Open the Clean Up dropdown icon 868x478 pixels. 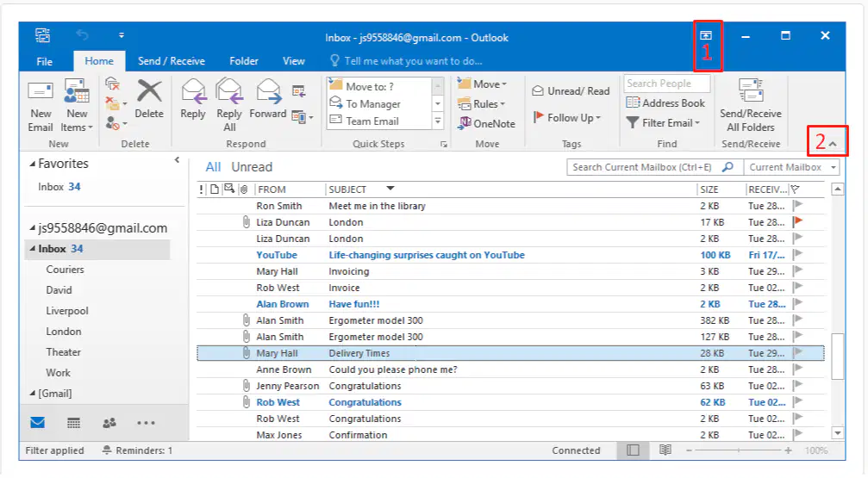(116, 103)
